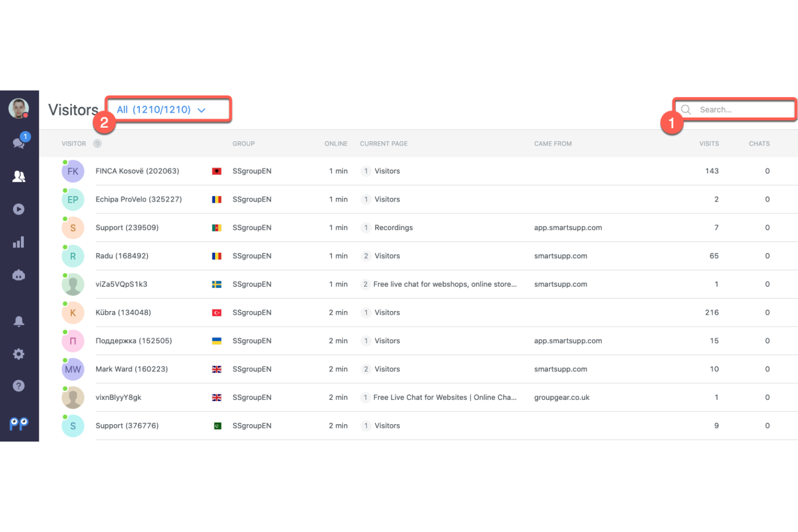Click the FK avatar for FINCA Kosovë
This screenshot has width=798, height=532.
coord(73,171)
